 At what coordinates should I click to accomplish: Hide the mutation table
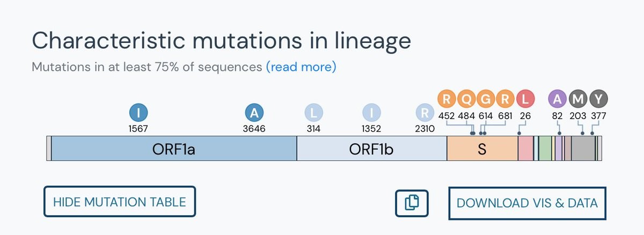[x=120, y=202]
